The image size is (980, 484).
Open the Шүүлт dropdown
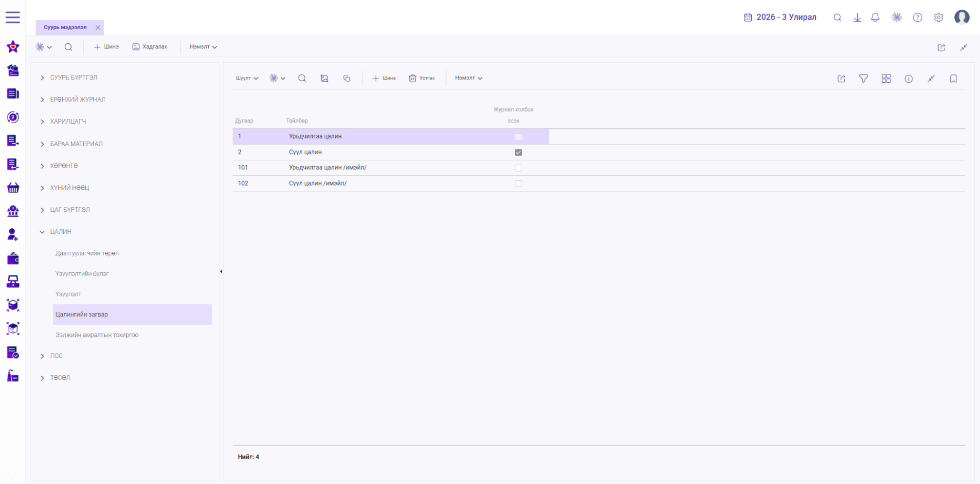click(247, 78)
